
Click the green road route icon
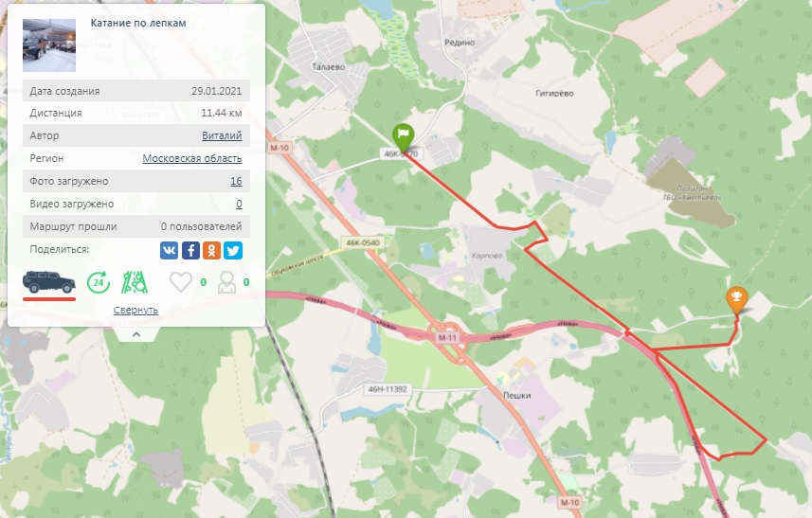click(135, 282)
